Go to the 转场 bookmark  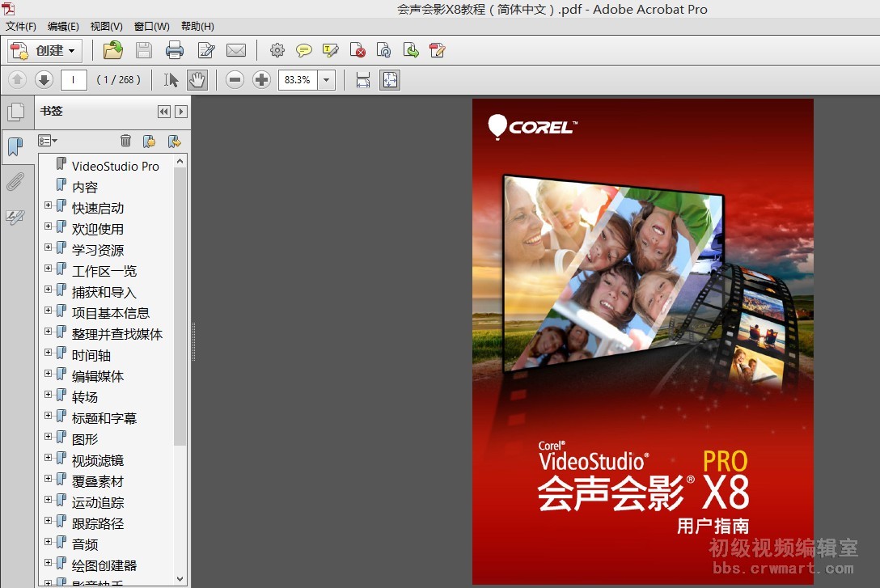[x=85, y=397]
